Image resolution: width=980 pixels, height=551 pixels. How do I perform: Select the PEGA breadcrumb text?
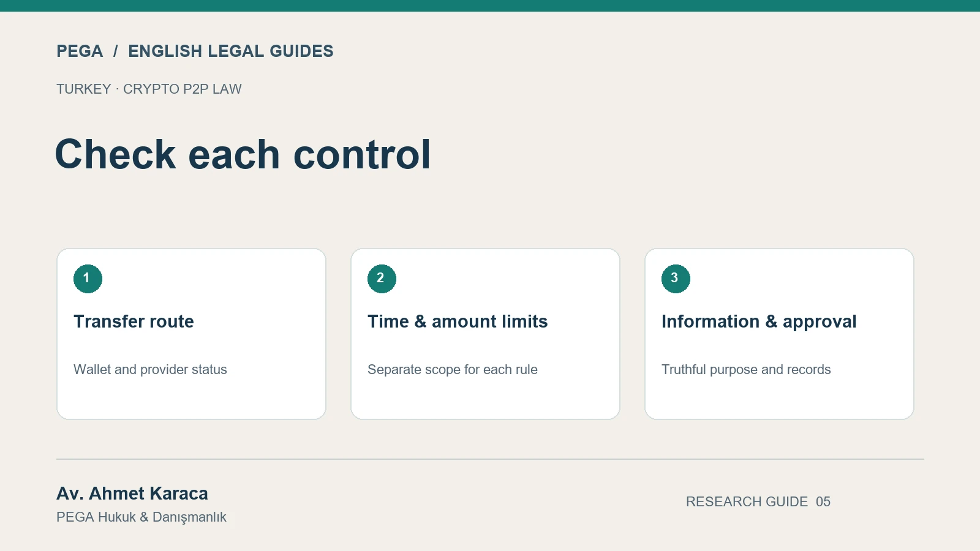click(x=80, y=51)
